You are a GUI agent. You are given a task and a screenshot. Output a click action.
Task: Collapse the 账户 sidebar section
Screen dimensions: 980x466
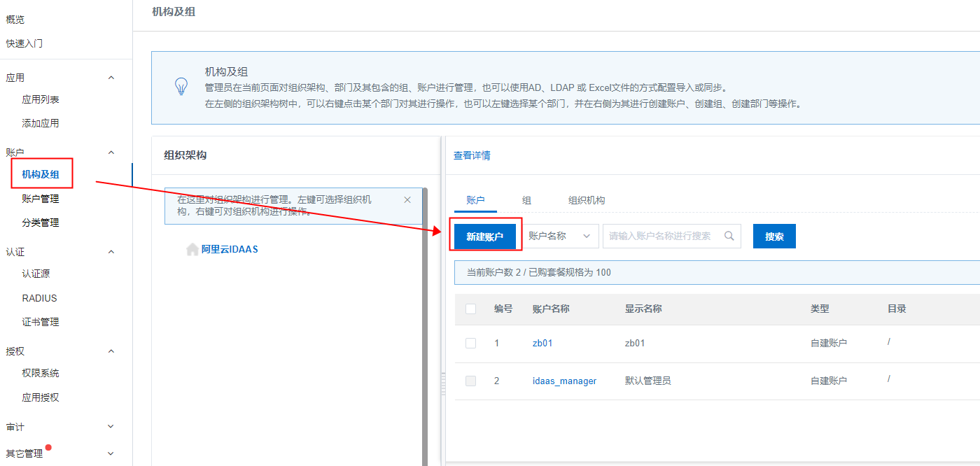111,152
